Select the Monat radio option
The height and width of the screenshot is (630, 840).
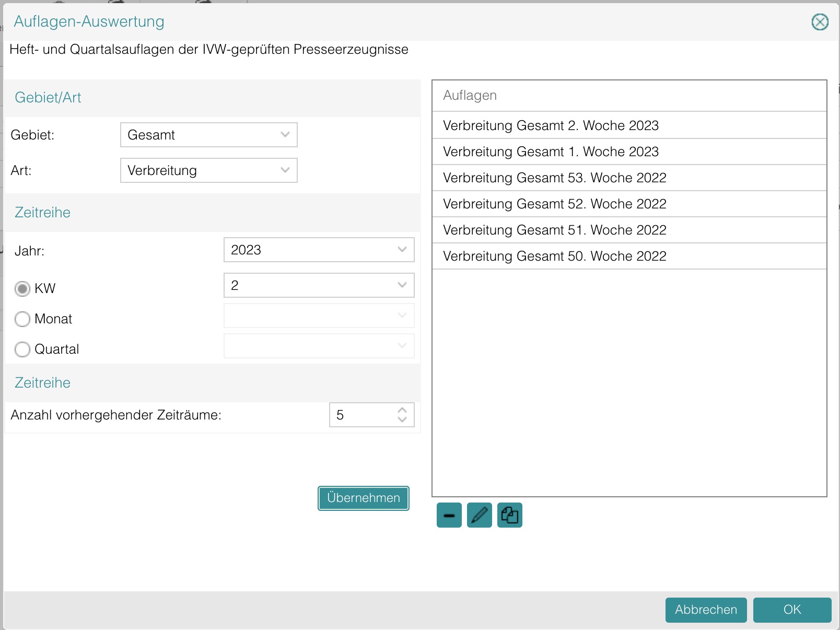[x=22, y=319]
